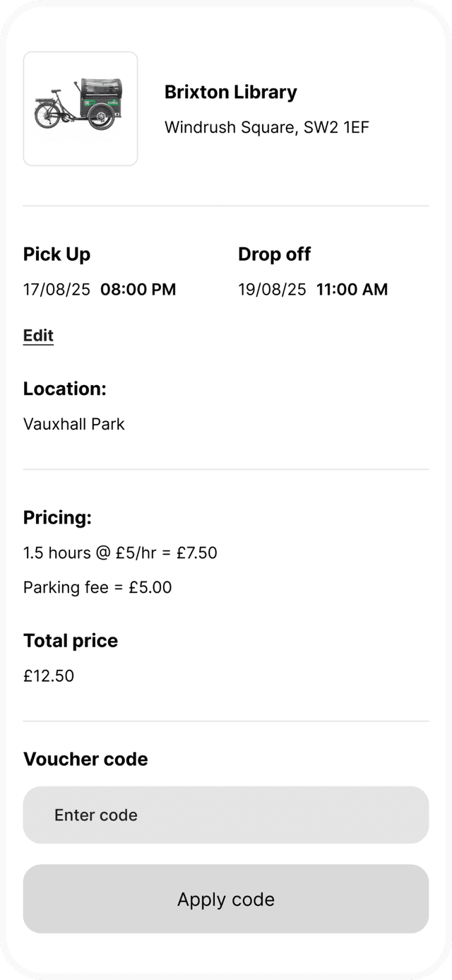Click the 11:00 AM drop off time
The image size is (452, 980).
352,289
